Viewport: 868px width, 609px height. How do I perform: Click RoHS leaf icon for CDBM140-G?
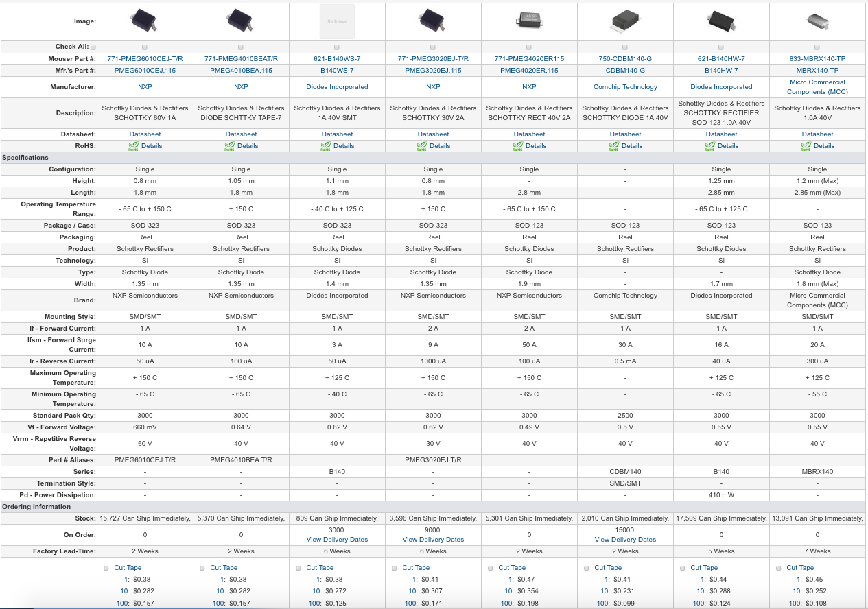(613, 145)
